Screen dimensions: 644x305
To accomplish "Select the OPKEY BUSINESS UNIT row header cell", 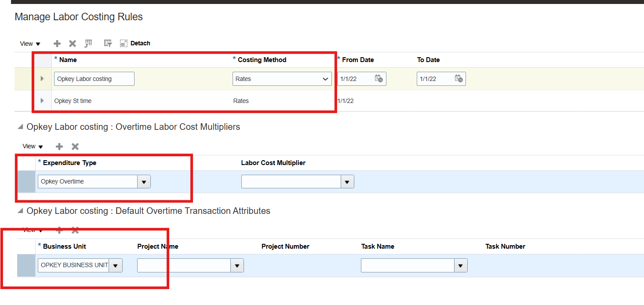I will pos(26,265).
